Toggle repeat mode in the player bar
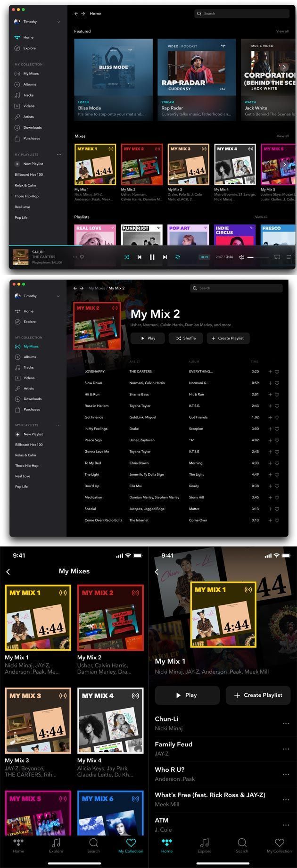 (x=178, y=257)
